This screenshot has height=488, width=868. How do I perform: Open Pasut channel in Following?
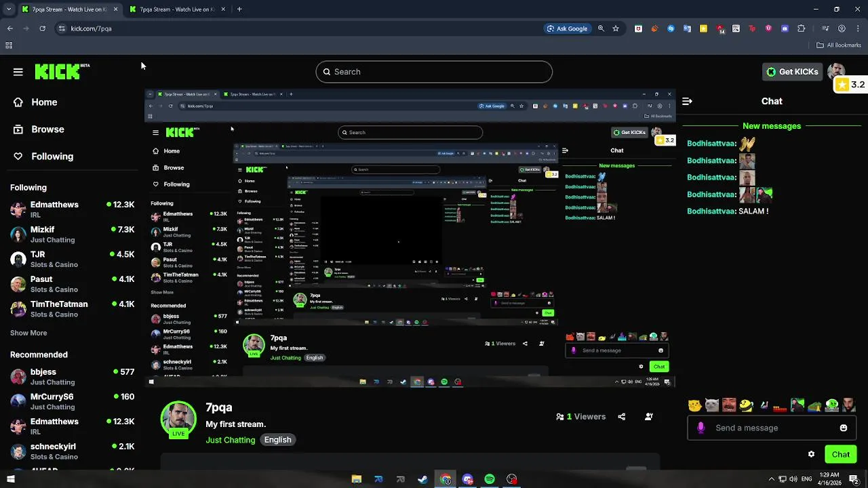tap(72, 284)
